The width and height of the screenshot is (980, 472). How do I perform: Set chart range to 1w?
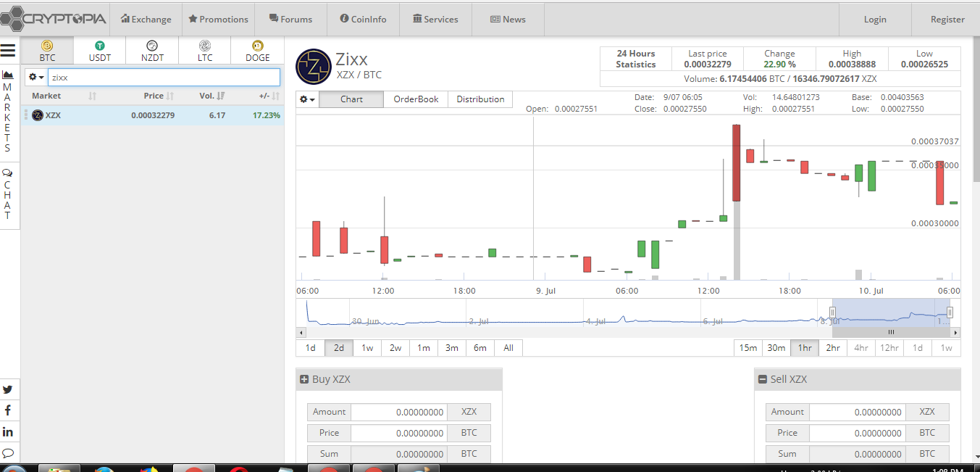coord(367,348)
